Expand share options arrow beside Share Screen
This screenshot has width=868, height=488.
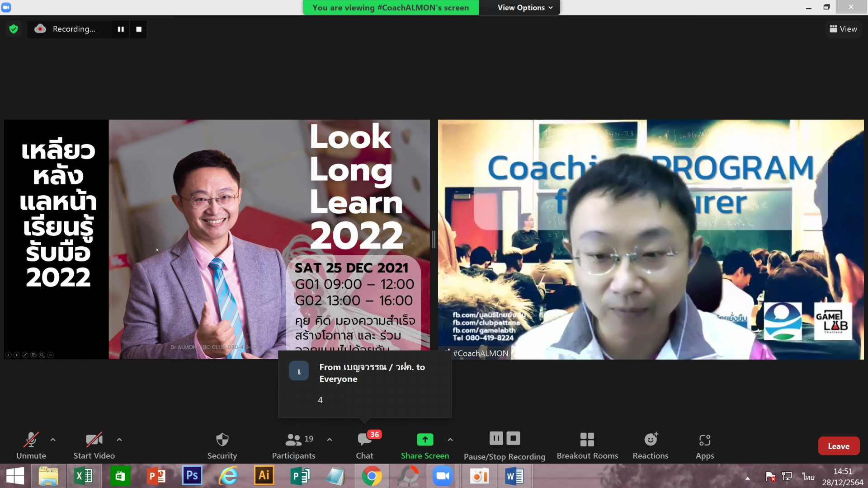450,439
